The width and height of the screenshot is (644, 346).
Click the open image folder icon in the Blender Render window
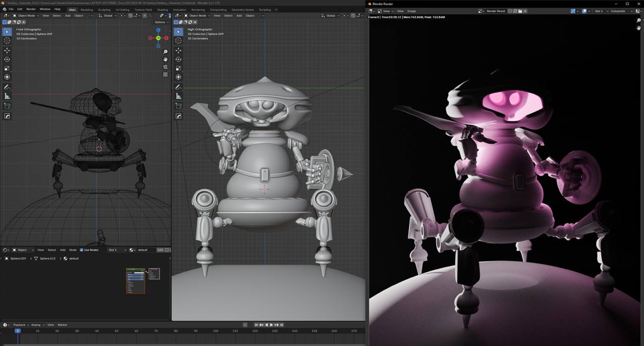519,11
